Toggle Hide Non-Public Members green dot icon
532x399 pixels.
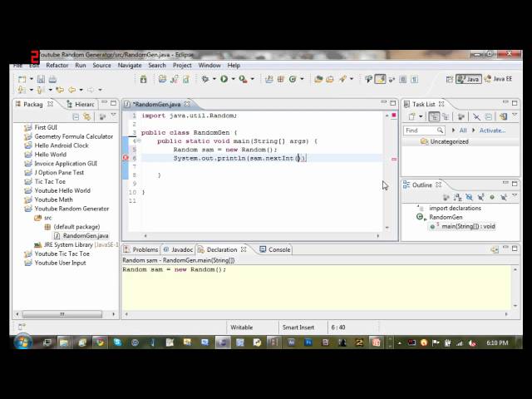[x=492, y=197]
